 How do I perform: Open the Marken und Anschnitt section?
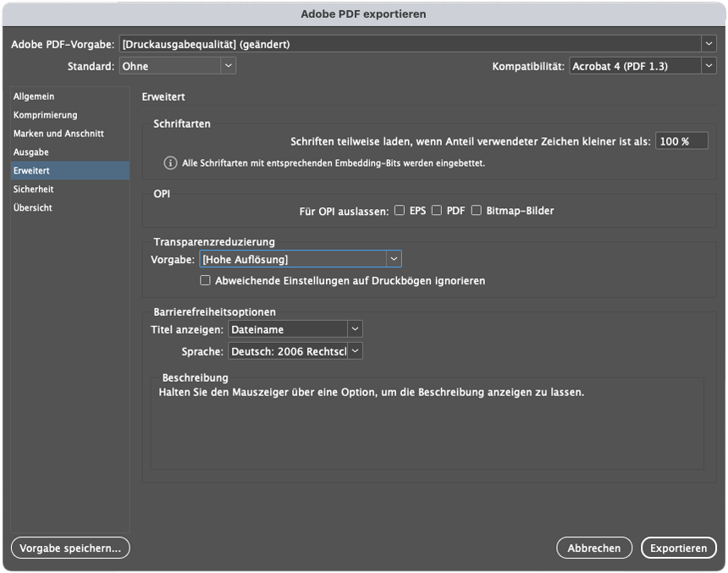coord(69,133)
